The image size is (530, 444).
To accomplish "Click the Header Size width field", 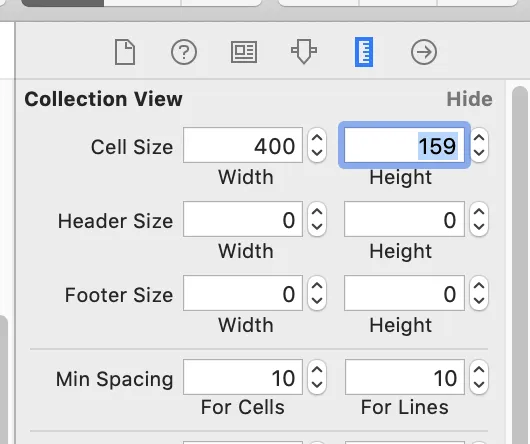I will 243,219.
